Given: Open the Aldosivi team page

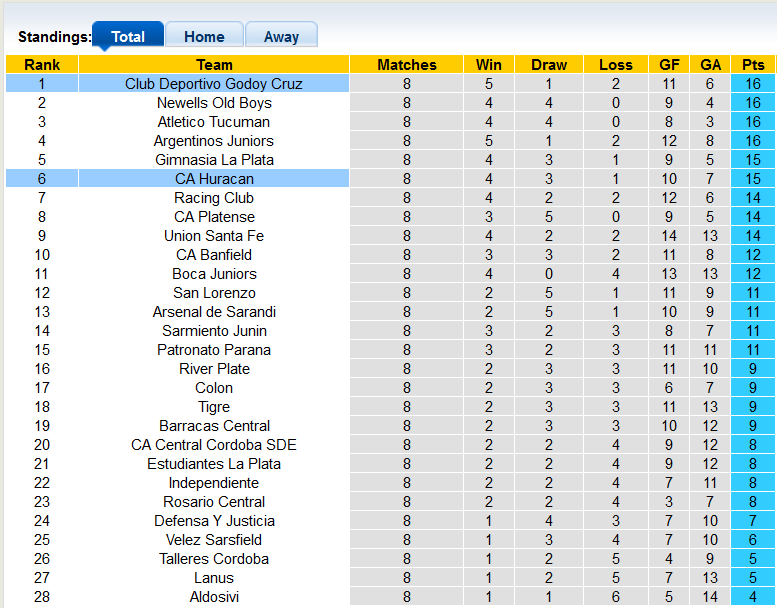Looking at the screenshot, I should point(214,597).
